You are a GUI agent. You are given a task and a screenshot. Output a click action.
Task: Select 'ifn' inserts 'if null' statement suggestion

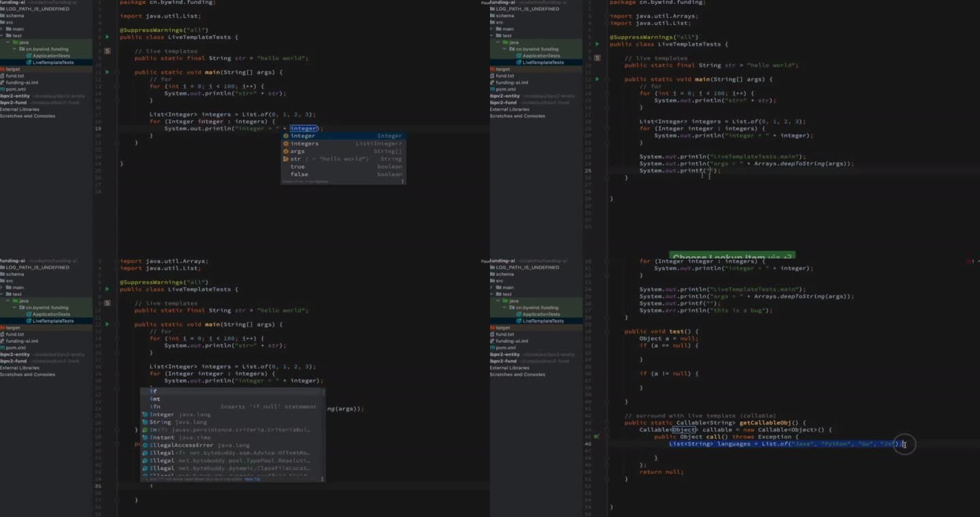pyautogui.click(x=232, y=407)
